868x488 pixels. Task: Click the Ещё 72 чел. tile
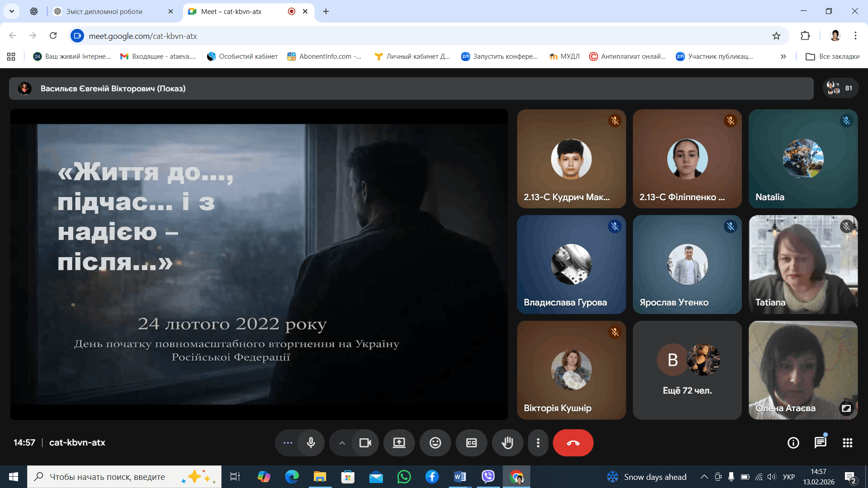(x=687, y=371)
